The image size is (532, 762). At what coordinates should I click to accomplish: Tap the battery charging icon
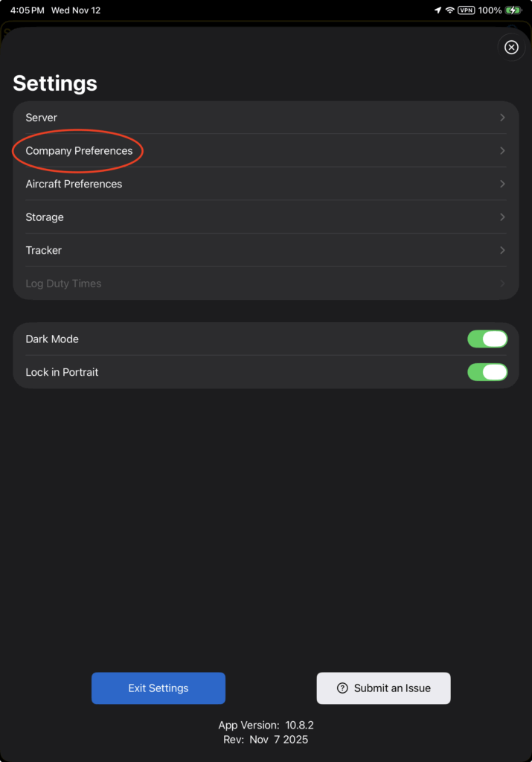tap(513, 10)
